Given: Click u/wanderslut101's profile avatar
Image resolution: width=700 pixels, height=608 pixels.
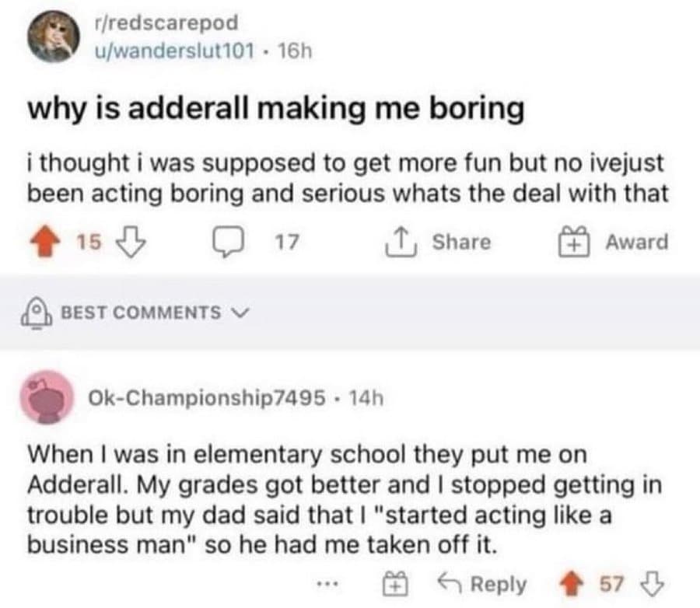Looking at the screenshot, I should tap(53, 34).
